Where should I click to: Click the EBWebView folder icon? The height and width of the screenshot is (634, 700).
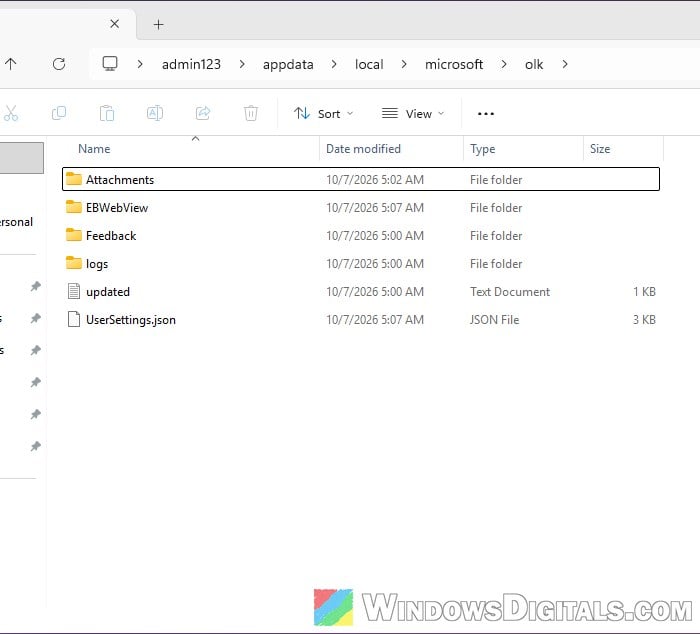pyautogui.click(x=74, y=207)
